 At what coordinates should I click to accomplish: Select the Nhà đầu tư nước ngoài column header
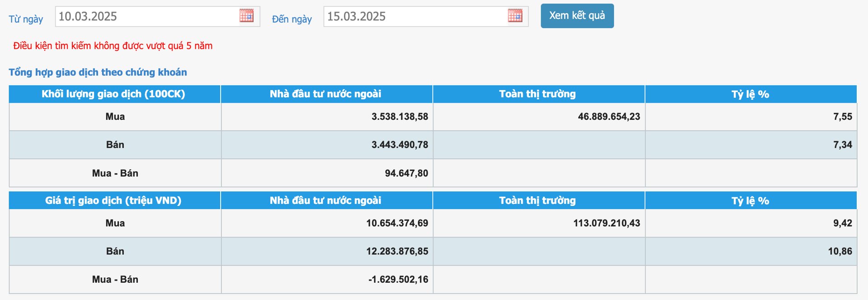326,95
